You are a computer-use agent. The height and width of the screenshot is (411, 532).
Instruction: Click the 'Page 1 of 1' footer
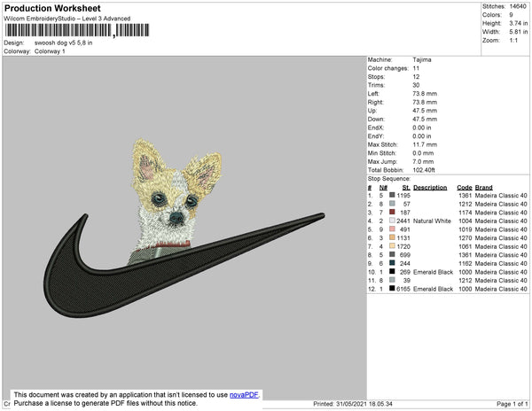tap(512, 404)
